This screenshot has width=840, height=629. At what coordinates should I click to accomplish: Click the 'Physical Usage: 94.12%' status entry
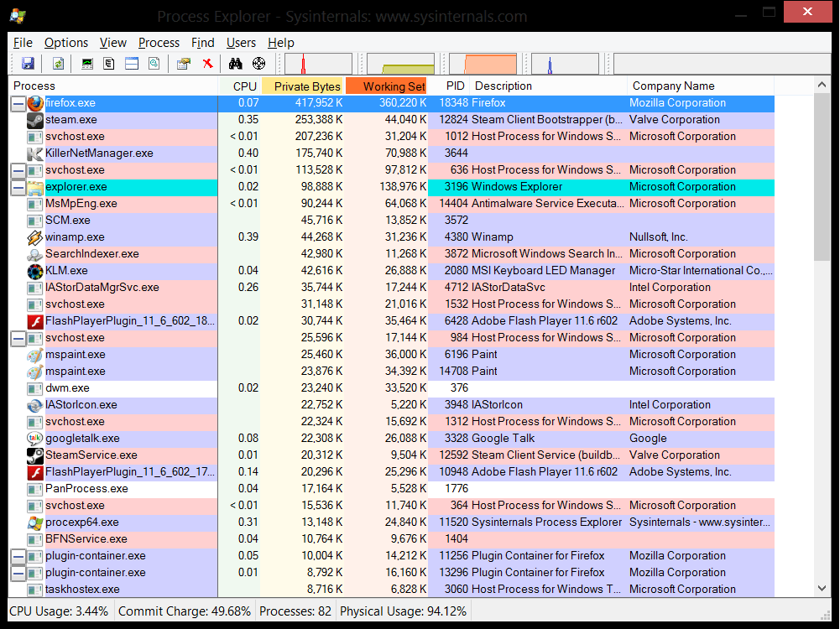(x=403, y=611)
